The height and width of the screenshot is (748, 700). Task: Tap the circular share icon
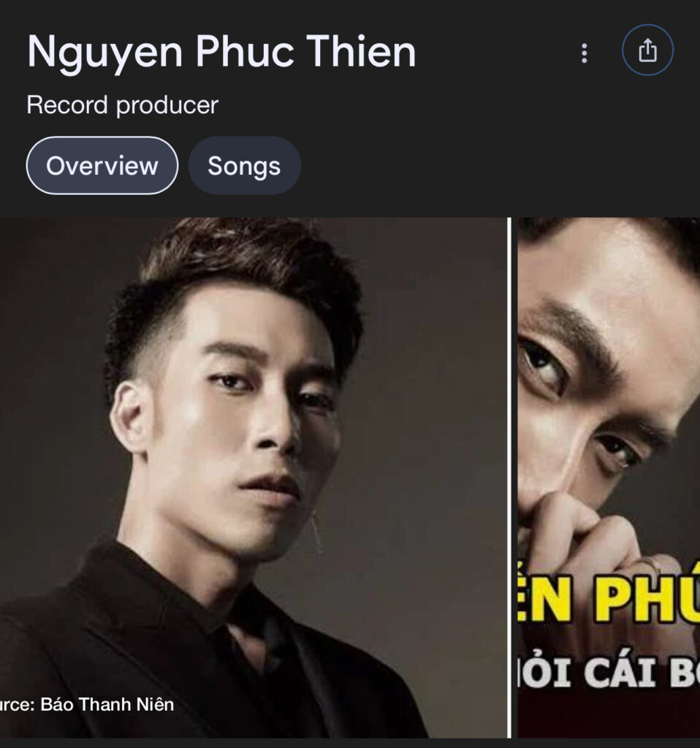pyautogui.click(x=647, y=50)
